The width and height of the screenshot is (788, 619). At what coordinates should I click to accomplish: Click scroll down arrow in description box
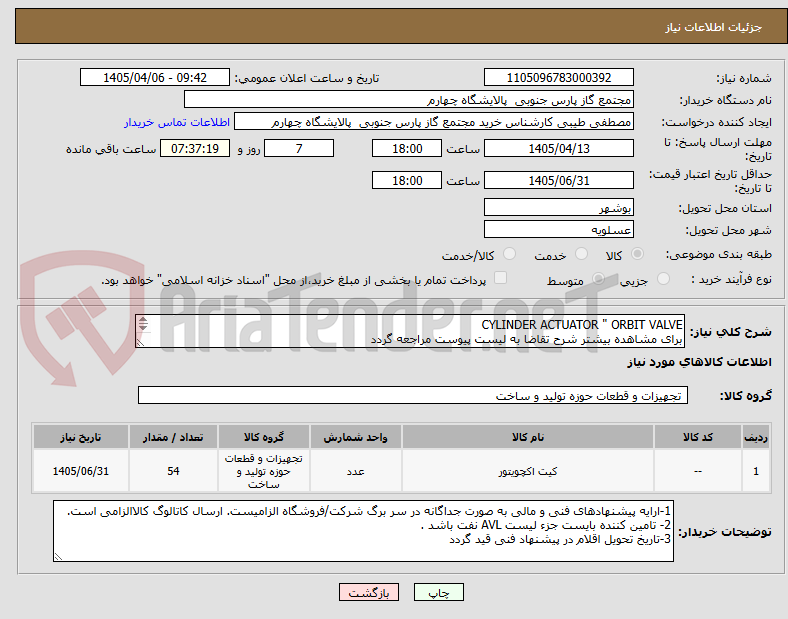pyautogui.click(x=143, y=328)
